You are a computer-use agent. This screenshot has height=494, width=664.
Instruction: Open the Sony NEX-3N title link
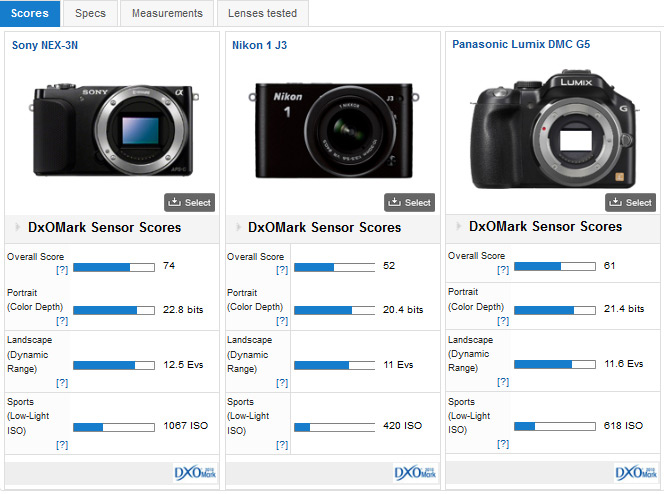pos(43,45)
